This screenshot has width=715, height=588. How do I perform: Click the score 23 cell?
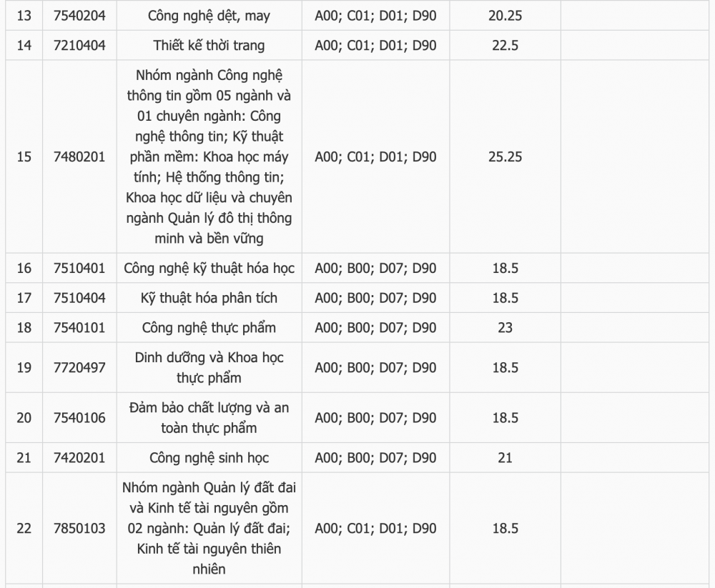(x=505, y=328)
